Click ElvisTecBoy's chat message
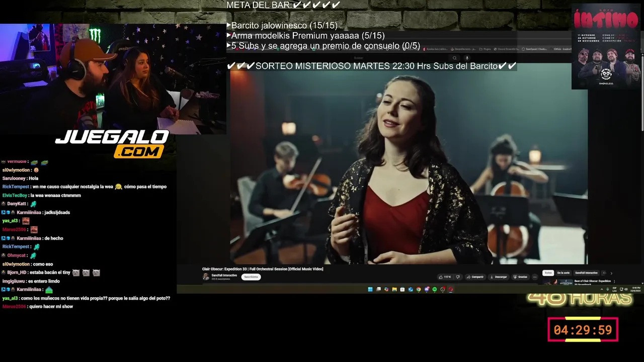This screenshot has width=644, height=362. pos(41,195)
